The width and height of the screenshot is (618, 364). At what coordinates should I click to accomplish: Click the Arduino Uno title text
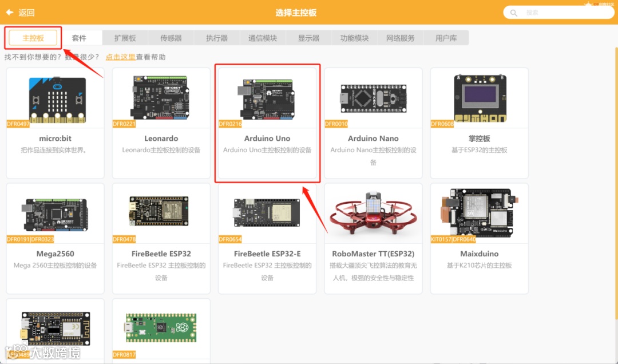pyautogui.click(x=267, y=139)
